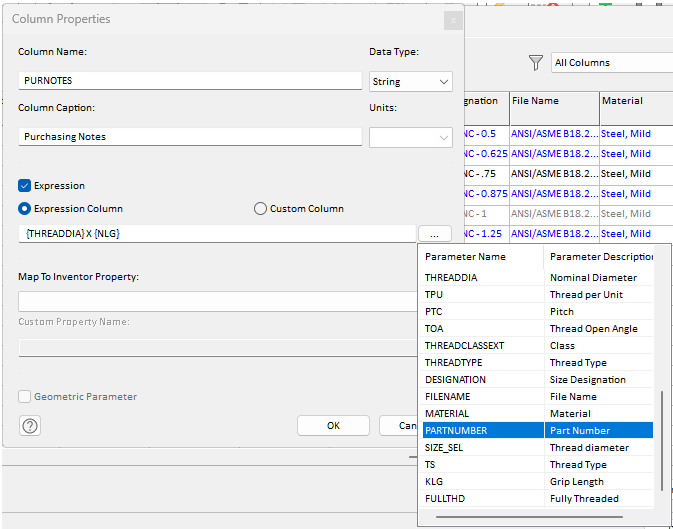The width and height of the screenshot is (673, 529).
Task: Click the Grip Length description cell
Action: [599, 481]
